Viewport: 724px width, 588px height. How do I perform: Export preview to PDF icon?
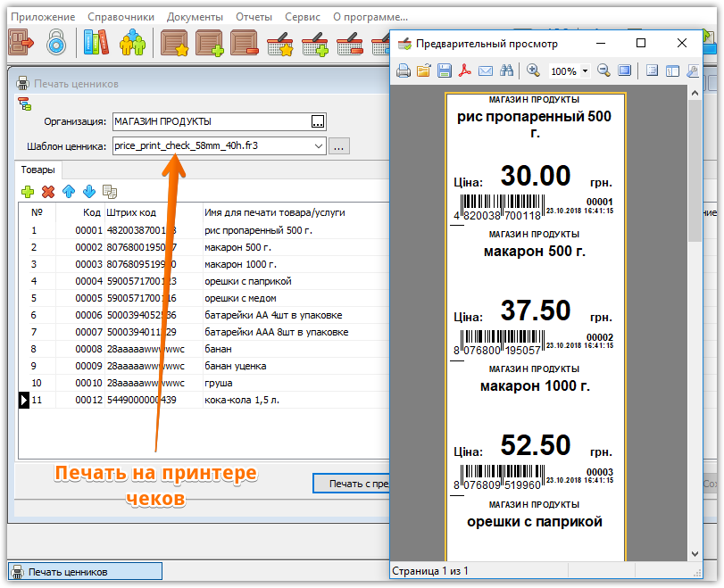[465, 70]
